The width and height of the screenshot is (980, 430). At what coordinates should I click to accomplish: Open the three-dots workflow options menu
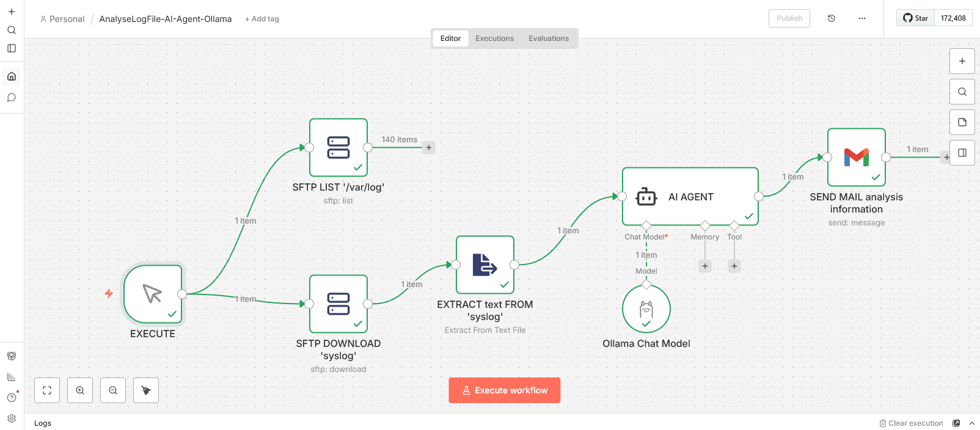click(x=861, y=18)
